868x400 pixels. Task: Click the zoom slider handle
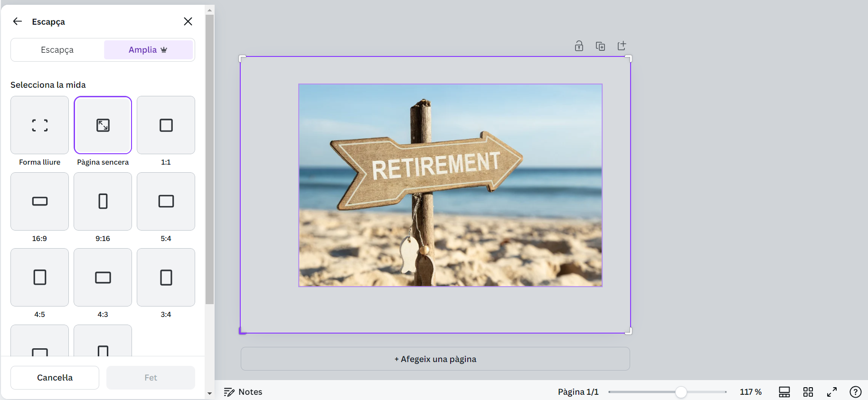[681, 392]
